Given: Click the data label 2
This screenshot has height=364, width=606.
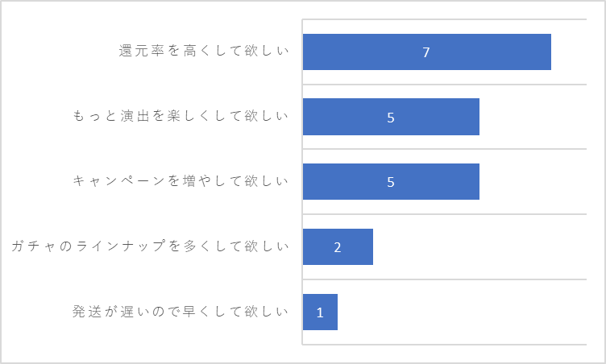Looking at the screenshot, I should [338, 247].
